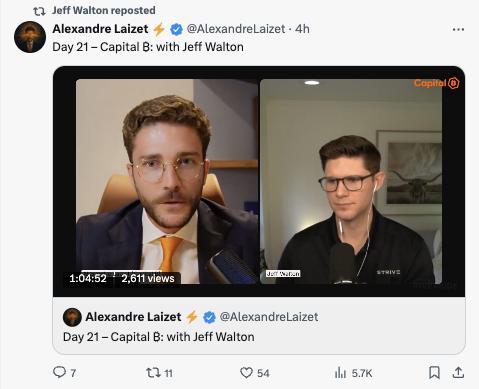479x389 pixels.
Task: Click the 1:04:52 video duration badge
Action: click(x=88, y=278)
